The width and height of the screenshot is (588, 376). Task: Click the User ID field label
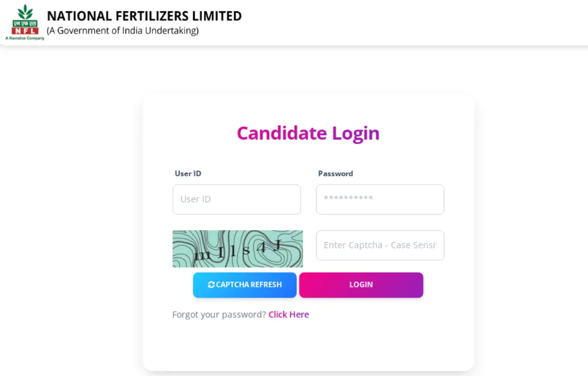pyautogui.click(x=188, y=173)
